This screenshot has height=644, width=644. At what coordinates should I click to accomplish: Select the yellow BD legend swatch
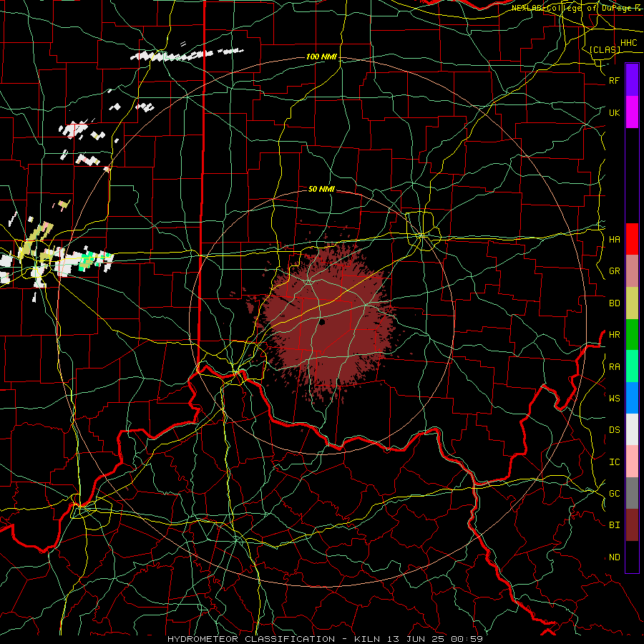click(x=632, y=303)
